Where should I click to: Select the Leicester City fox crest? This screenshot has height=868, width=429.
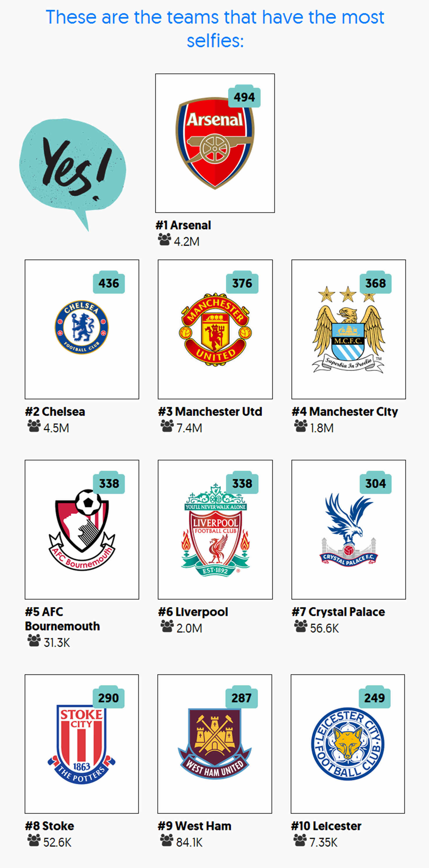pyautogui.click(x=348, y=744)
